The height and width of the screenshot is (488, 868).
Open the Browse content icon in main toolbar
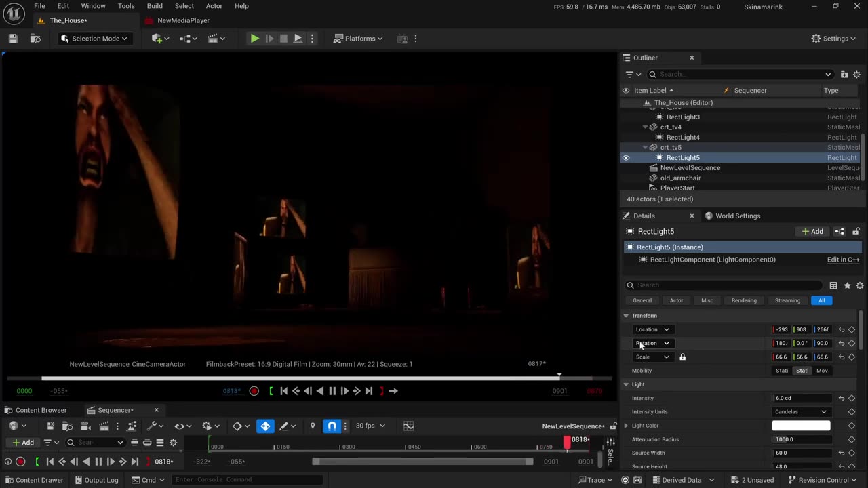point(35,39)
